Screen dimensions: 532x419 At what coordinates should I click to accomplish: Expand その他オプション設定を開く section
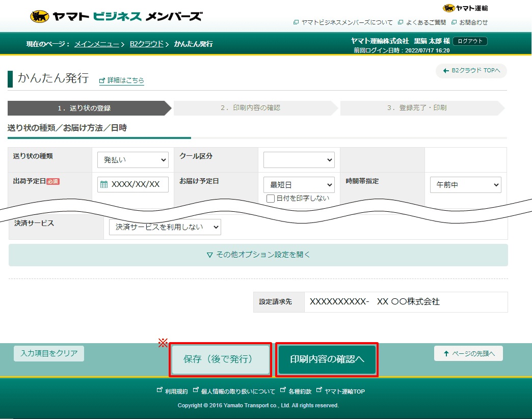coord(258,255)
